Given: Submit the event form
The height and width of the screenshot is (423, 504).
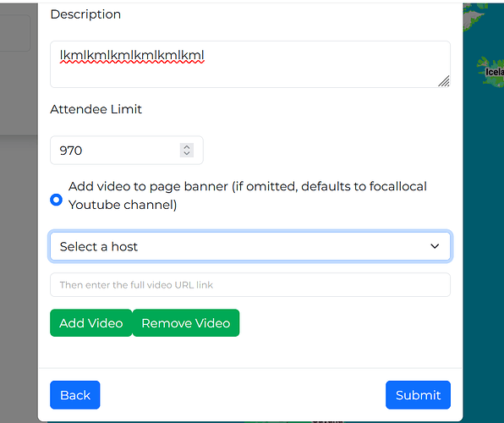Looking at the screenshot, I should click(x=418, y=395).
